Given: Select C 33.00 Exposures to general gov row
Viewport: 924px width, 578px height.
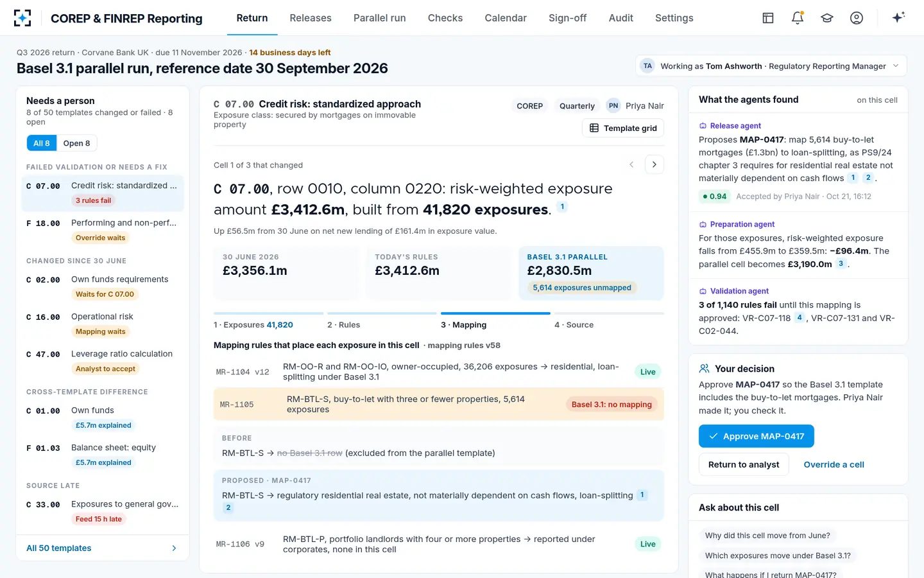Looking at the screenshot, I should point(103,511).
